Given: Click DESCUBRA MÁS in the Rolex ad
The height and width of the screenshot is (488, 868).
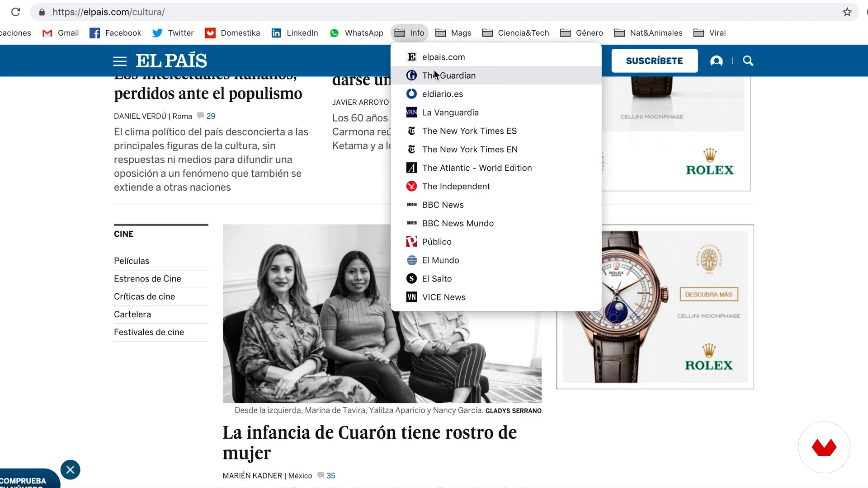Looking at the screenshot, I should coord(708,295).
